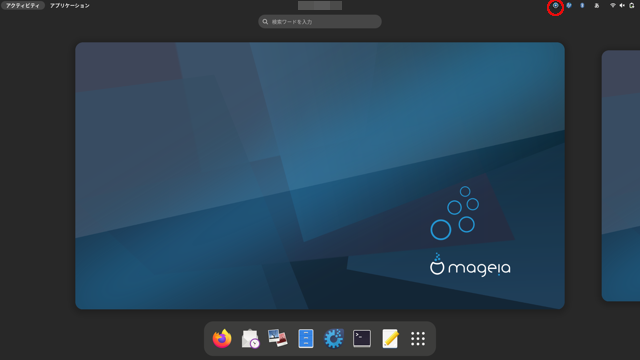
Task: Launch Firefox from the dash
Action: [222, 338]
